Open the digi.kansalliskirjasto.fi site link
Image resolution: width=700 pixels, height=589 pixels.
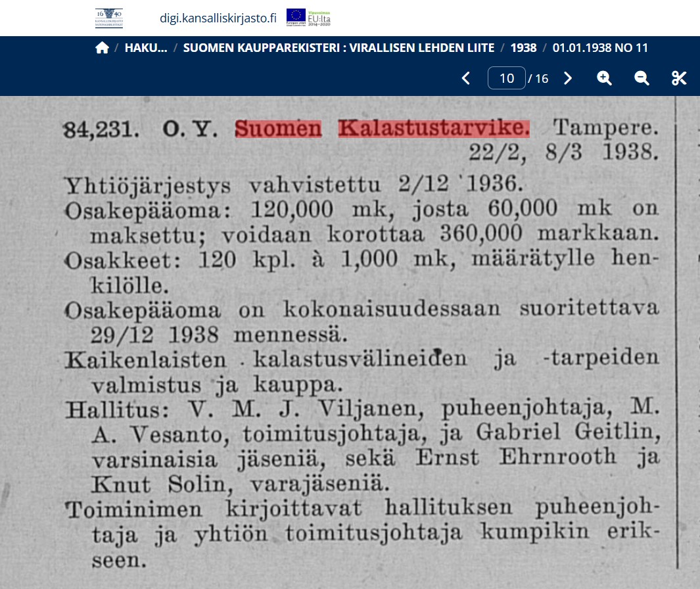pos(218,18)
